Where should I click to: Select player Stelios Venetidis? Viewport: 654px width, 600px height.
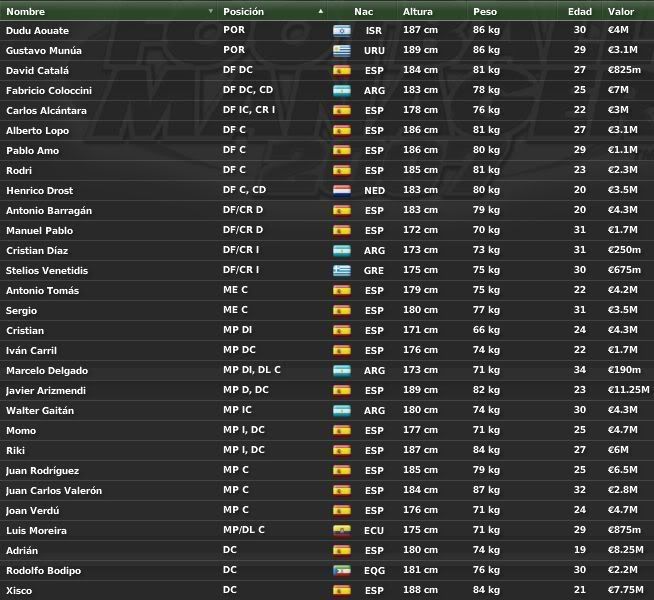tap(47, 271)
